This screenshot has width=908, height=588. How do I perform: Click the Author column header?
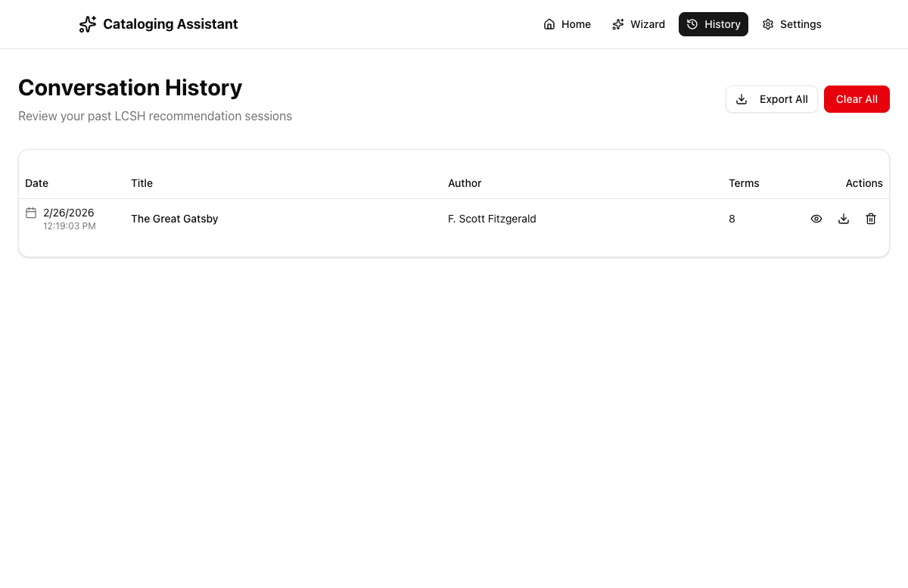(x=465, y=183)
